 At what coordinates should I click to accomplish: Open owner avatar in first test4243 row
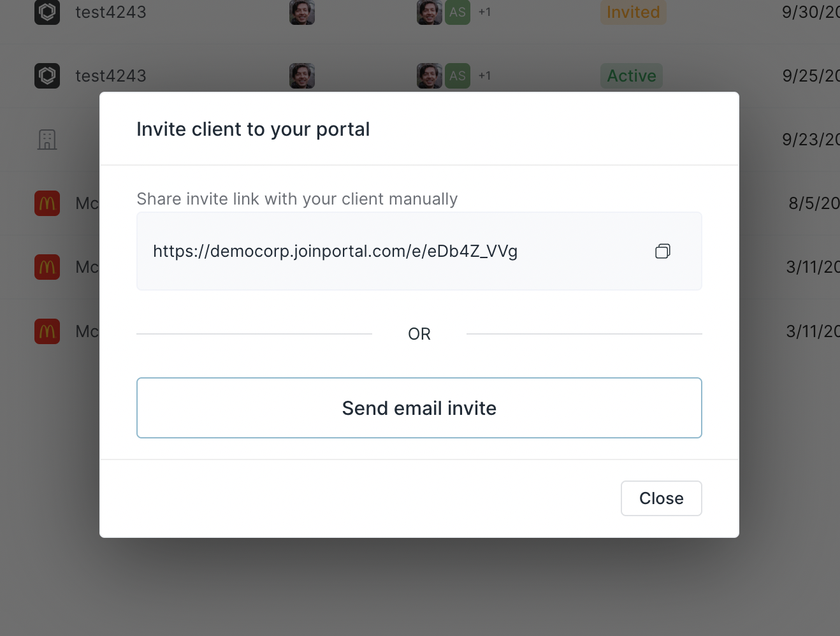click(x=302, y=12)
